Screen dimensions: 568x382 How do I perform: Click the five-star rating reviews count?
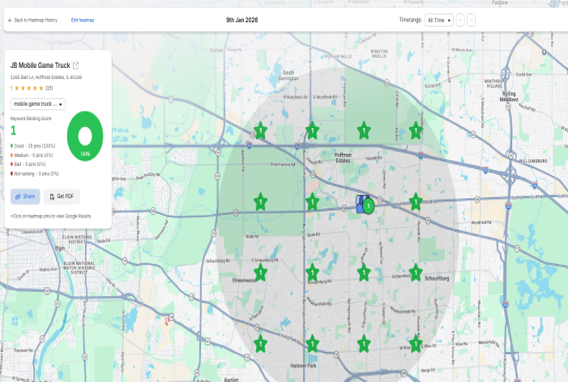click(49, 88)
